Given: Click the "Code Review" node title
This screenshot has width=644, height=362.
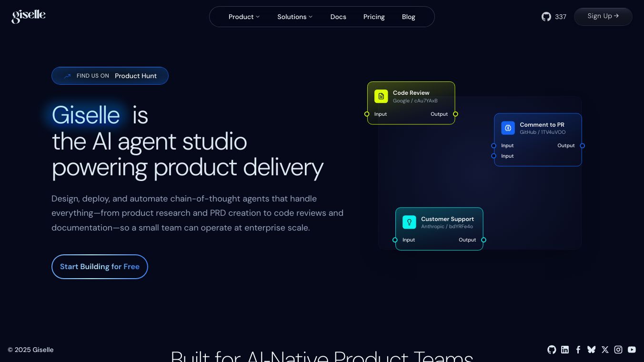Looking at the screenshot, I should [x=411, y=93].
